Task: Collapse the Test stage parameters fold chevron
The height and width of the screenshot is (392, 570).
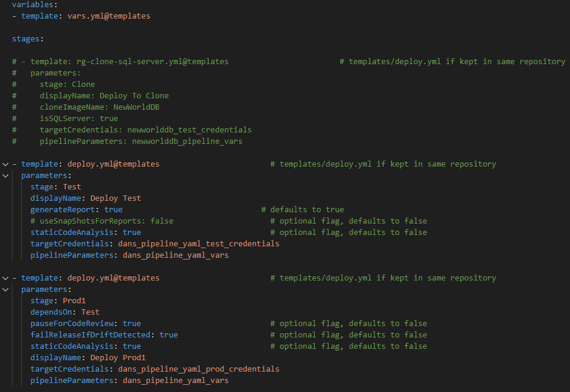Action: (x=5, y=176)
